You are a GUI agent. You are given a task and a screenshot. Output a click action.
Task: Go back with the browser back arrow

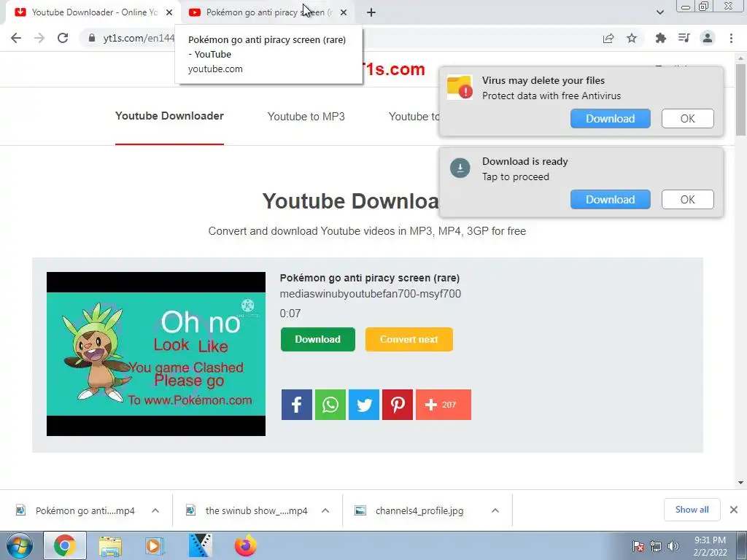pos(16,38)
